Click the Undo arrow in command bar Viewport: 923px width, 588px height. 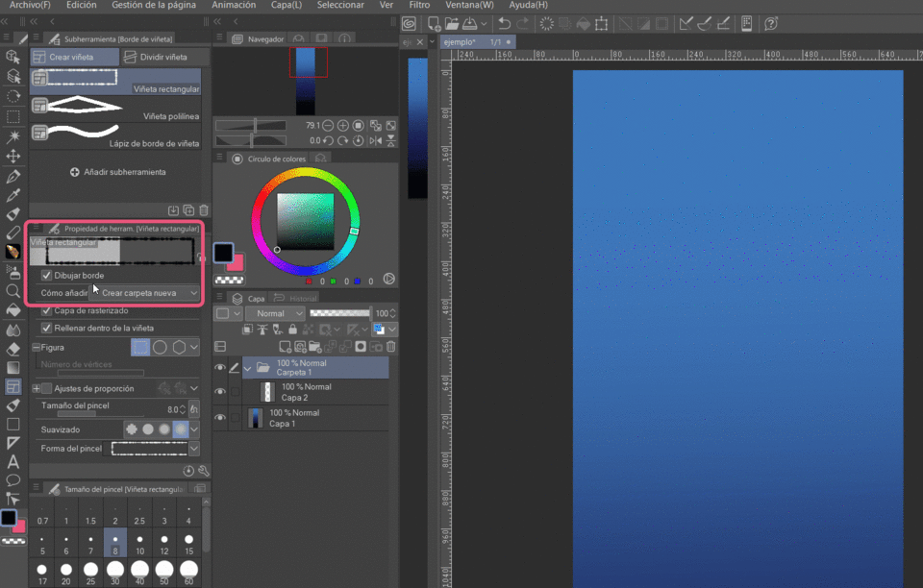tap(503, 24)
